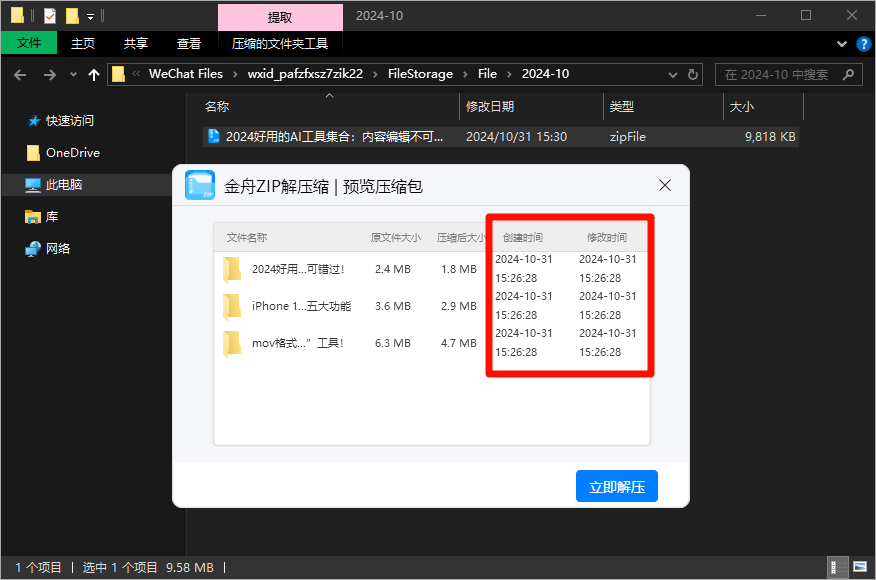Switch to the 主页 ribbon tab
Screen dimensions: 876x580
tap(83, 43)
